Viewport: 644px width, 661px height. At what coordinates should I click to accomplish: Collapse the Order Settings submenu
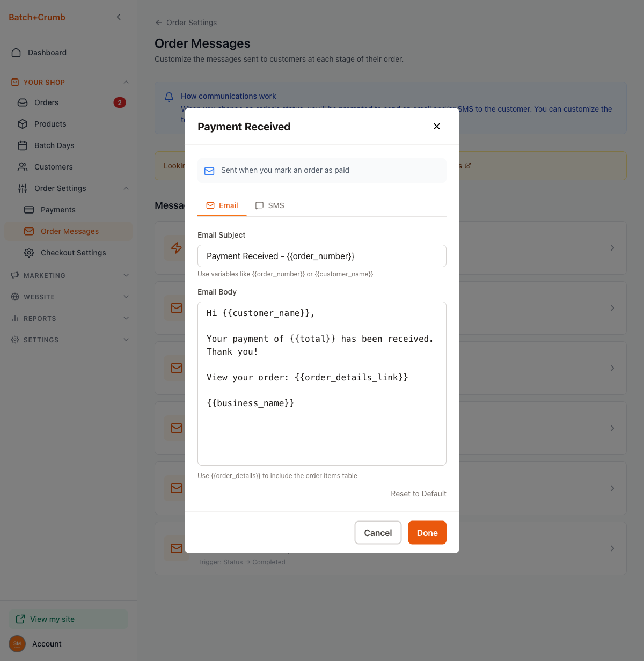point(126,188)
